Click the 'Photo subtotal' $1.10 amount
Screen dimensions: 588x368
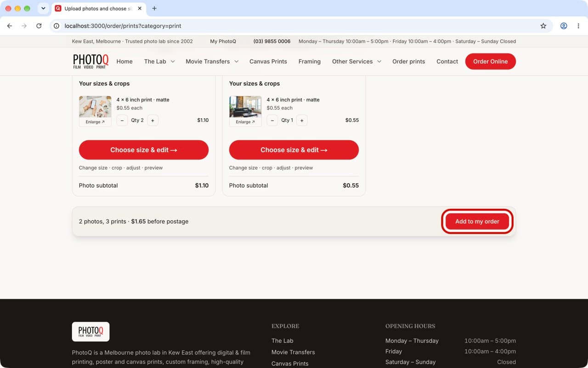tap(202, 185)
